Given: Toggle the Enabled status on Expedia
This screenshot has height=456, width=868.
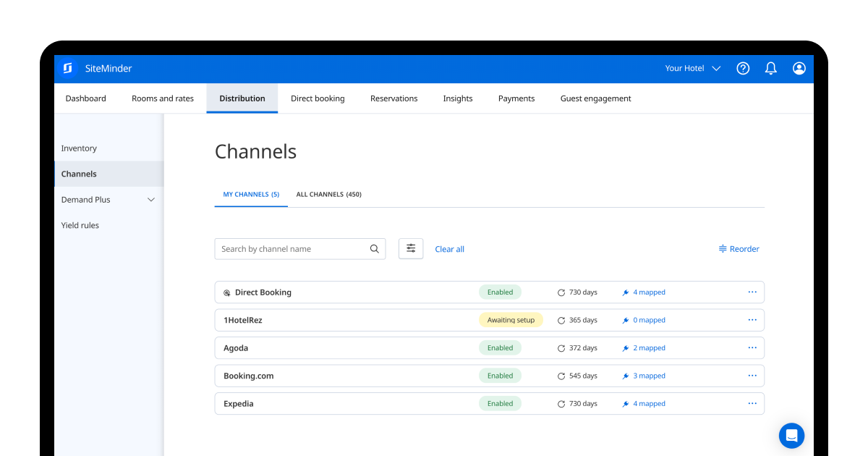Looking at the screenshot, I should (500, 403).
